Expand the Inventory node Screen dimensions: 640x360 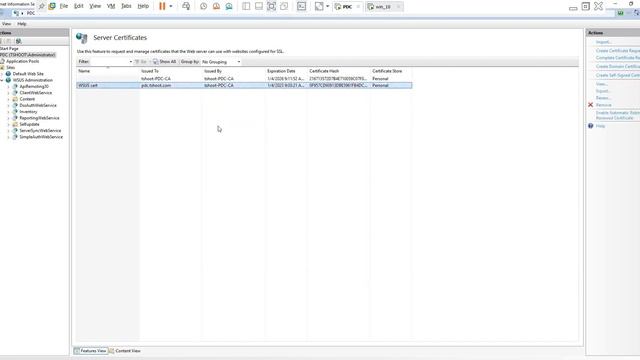pyautogui.click(x=8, y=112)
